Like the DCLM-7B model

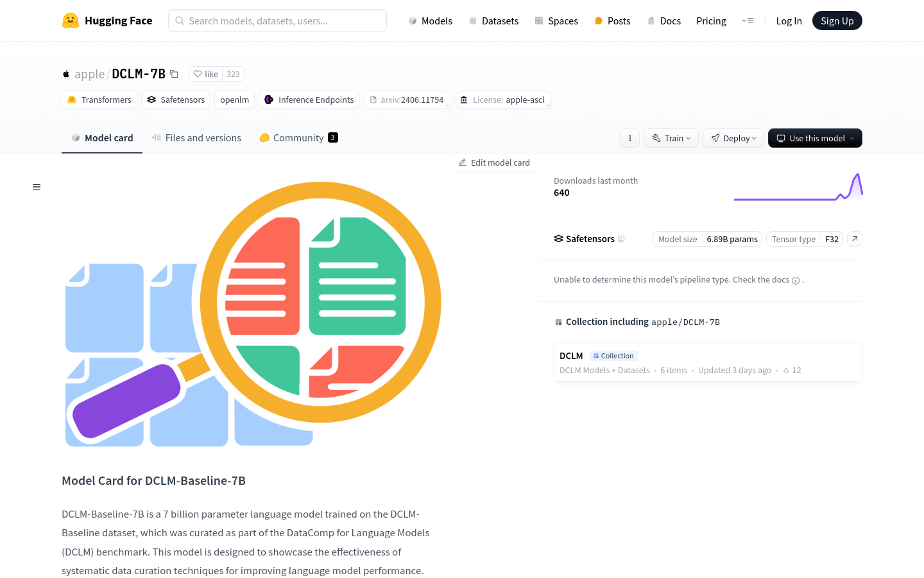(x=206, y=74)
